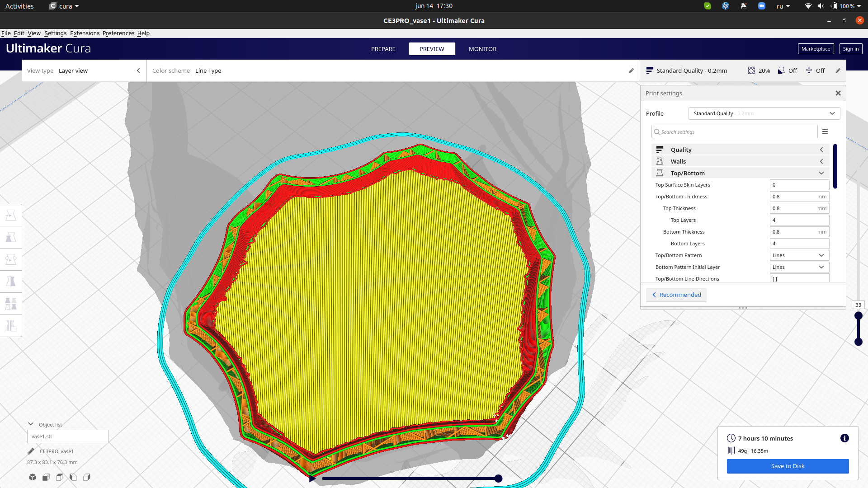Click the green checkmark tray icon

click(x=708, y=6)
